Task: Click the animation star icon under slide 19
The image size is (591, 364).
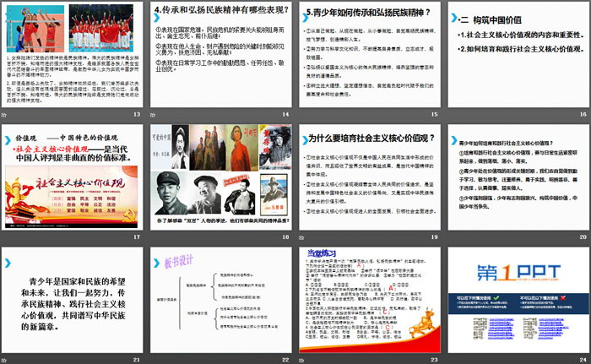Action: pos(301,237)
